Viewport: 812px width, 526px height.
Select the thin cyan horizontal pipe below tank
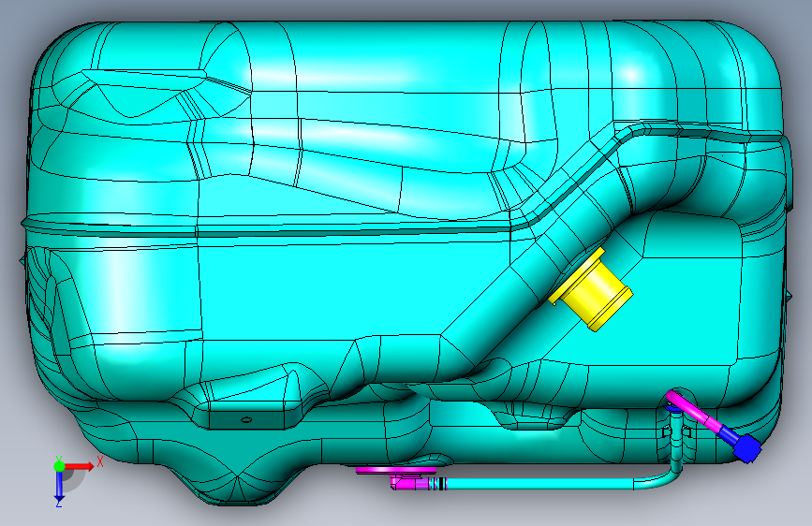click(x=539, y=484)
